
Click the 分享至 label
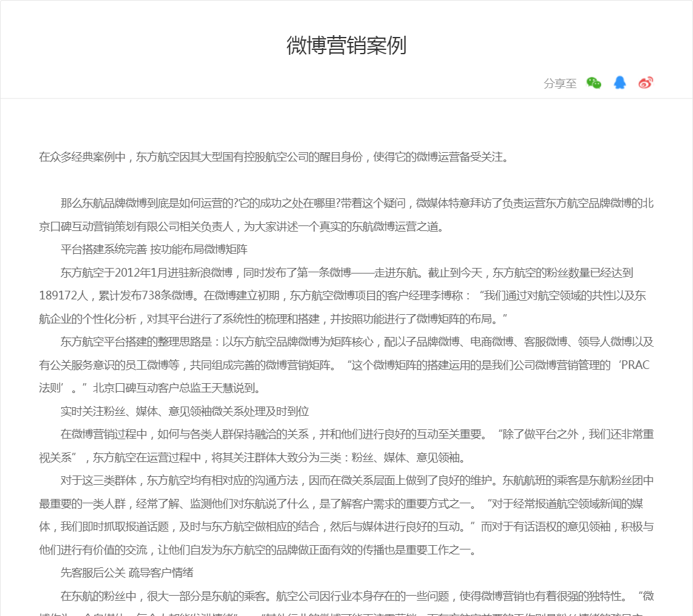tap(560, 84)
